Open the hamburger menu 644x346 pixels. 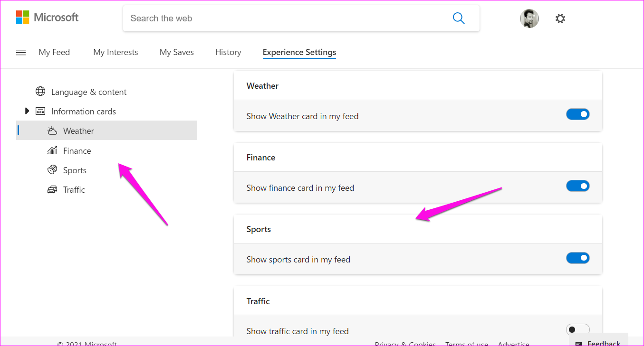20,52
